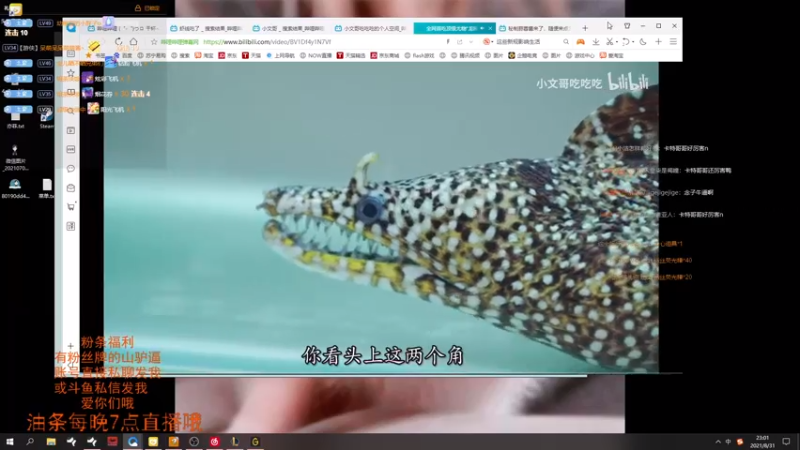Open the 淘宝 bookmark
This screenshot has width=800, height=450.
(204, 55)
